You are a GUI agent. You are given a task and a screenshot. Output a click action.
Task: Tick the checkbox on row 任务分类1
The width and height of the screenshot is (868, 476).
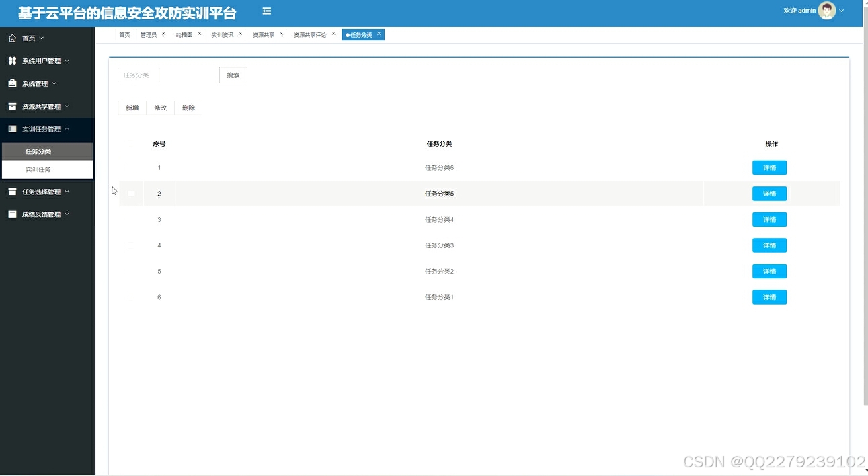pos(130,296)
